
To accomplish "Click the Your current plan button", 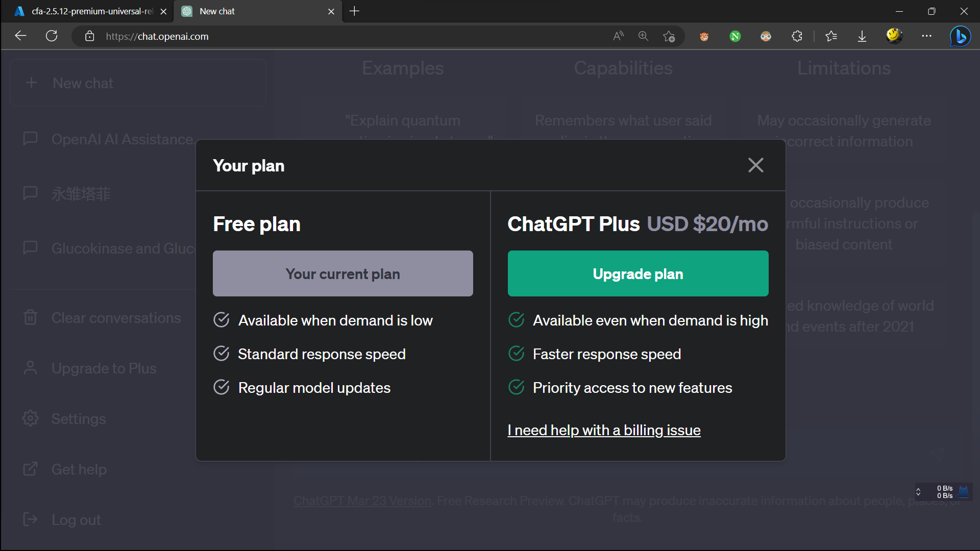I will pos(342,273).
